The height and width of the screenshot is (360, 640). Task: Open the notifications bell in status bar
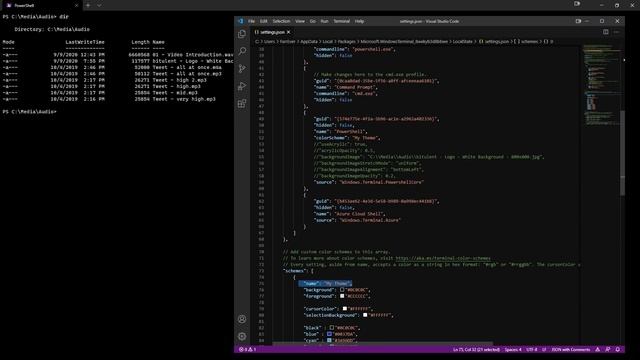pos(618,350)
